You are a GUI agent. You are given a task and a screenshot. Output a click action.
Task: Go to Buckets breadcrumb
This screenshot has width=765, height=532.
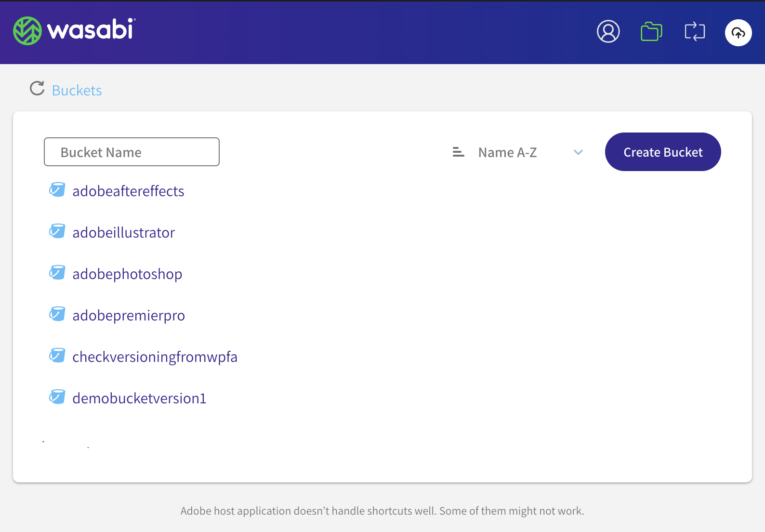[77, 91]
